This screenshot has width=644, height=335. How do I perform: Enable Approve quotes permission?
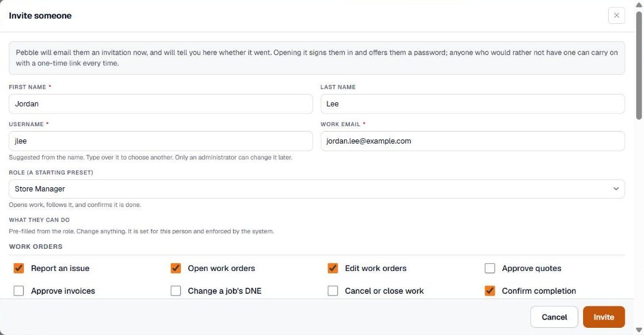tap(490, 268)
